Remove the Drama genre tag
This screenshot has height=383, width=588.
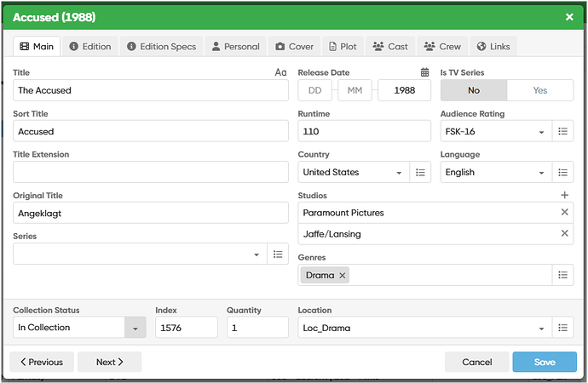[343, 276]
